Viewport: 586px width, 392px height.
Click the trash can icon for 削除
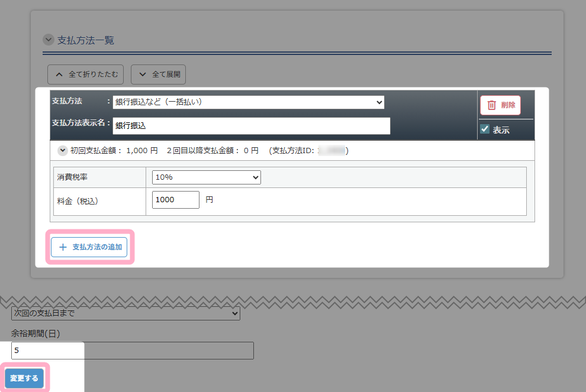click(491, 105)
